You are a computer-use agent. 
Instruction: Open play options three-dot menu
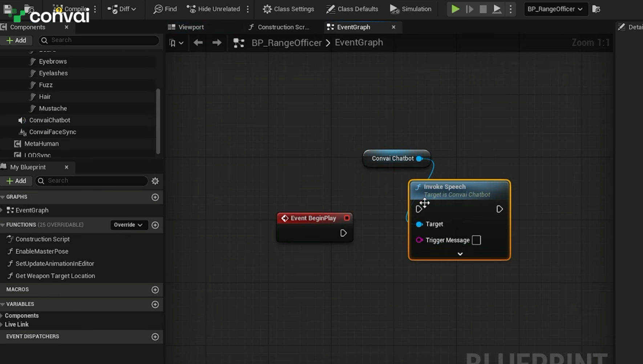[x=510, y=9]
